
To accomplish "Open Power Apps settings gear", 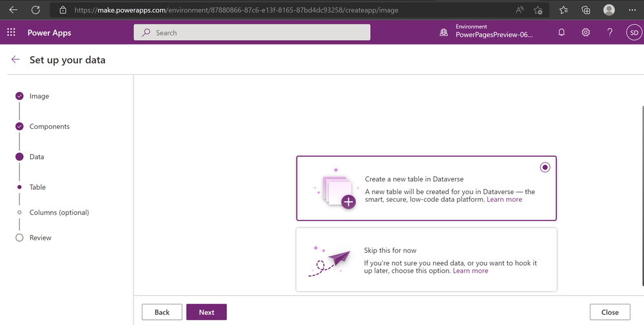I will [x=586, y=32].
